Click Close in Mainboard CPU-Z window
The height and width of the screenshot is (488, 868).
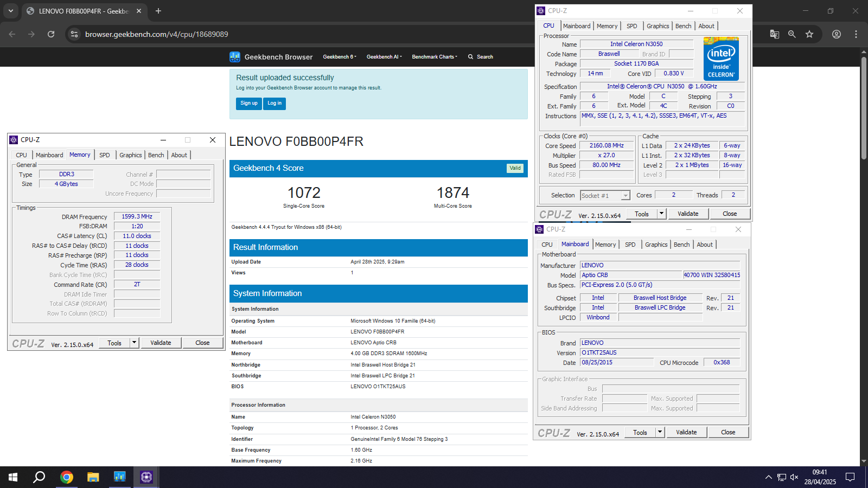pyautogui.click(x=728, y=432)
